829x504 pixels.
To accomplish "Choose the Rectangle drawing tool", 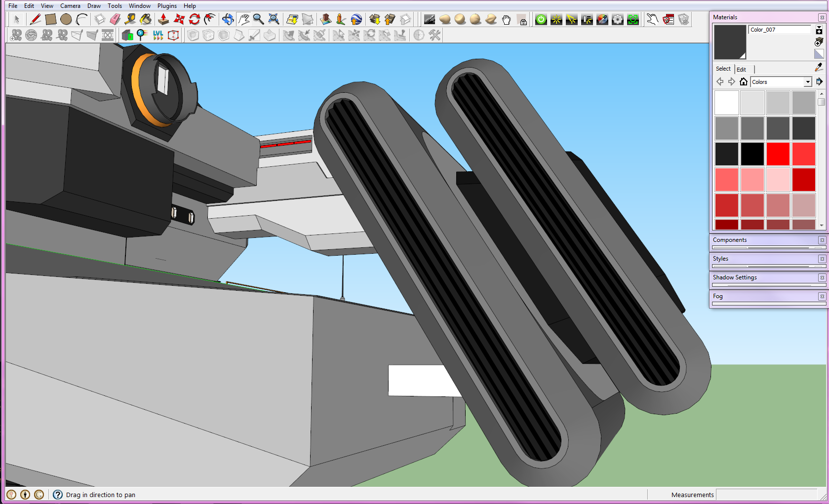I will coord(50,19).
